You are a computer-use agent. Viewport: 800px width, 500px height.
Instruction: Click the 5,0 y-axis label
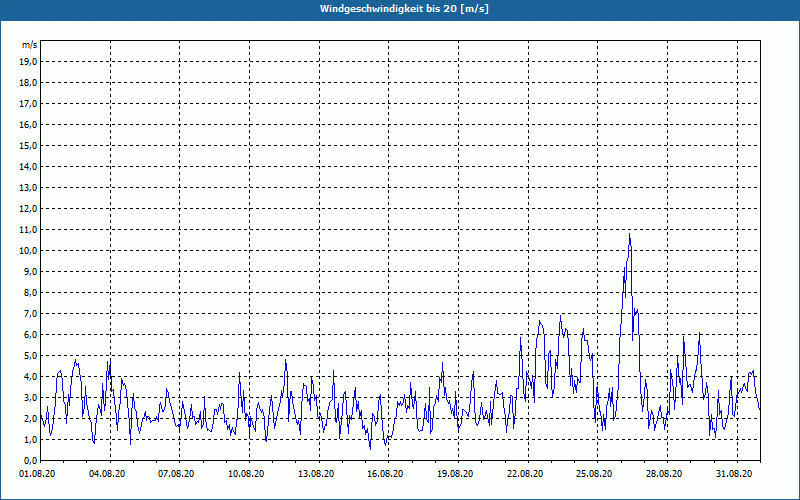pos(30,356)
